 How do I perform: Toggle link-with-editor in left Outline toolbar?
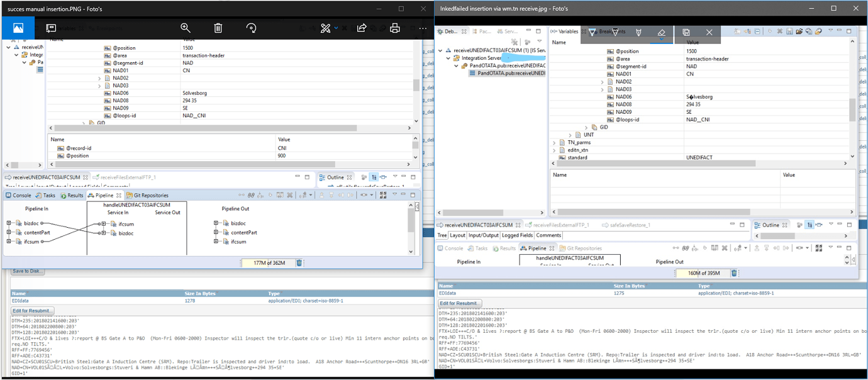pos(374,177)
